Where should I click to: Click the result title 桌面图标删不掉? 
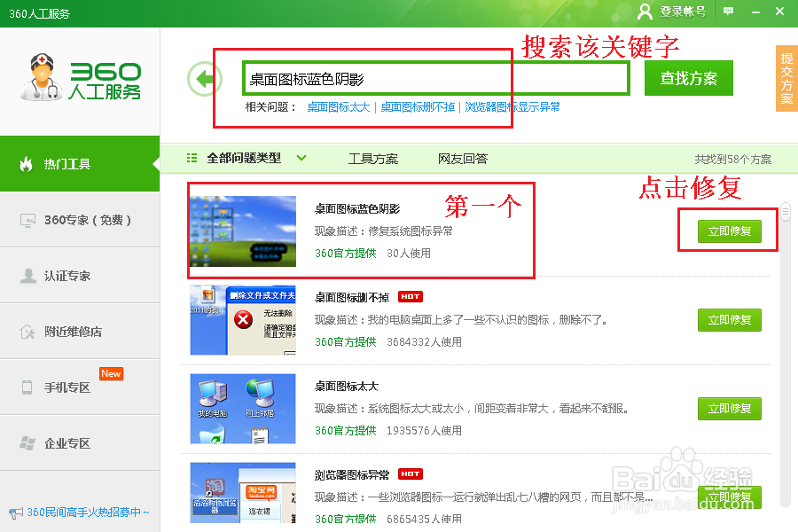coord(352,297)
